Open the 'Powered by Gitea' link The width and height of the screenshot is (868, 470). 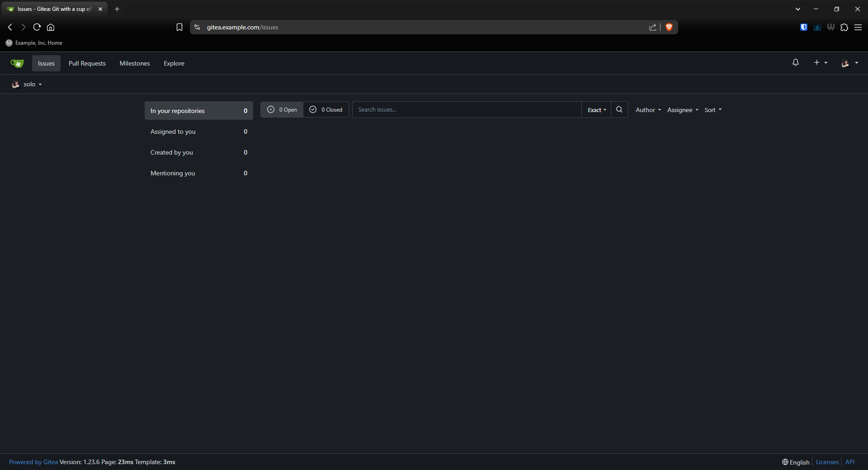[33, 462]
